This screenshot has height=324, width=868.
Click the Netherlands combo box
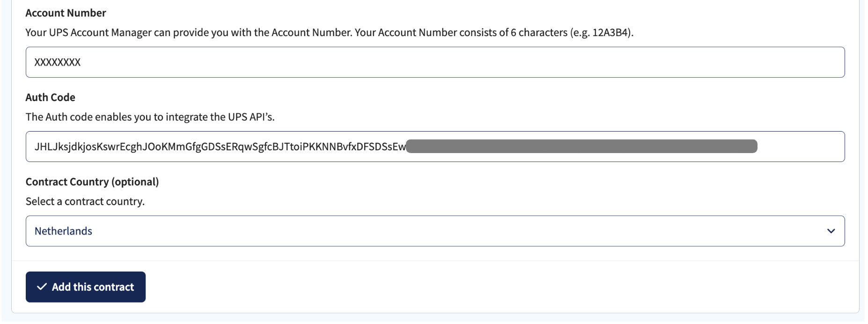421,230
